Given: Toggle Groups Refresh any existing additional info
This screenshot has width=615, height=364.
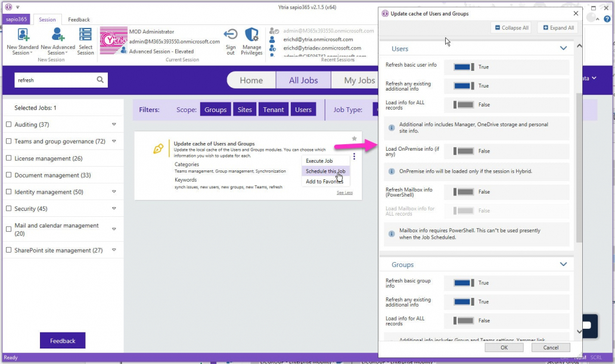Looking at the screenshot, I should click(464, 301).
